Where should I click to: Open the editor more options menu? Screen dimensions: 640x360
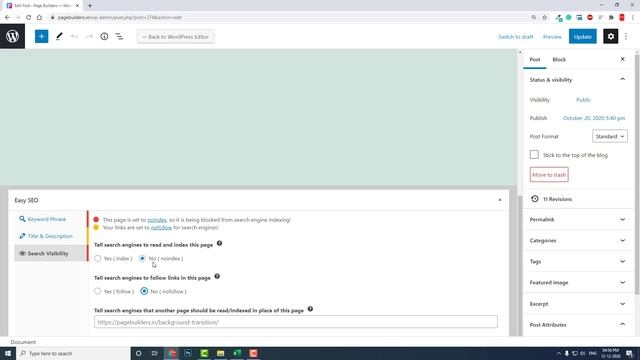[626, 36]
